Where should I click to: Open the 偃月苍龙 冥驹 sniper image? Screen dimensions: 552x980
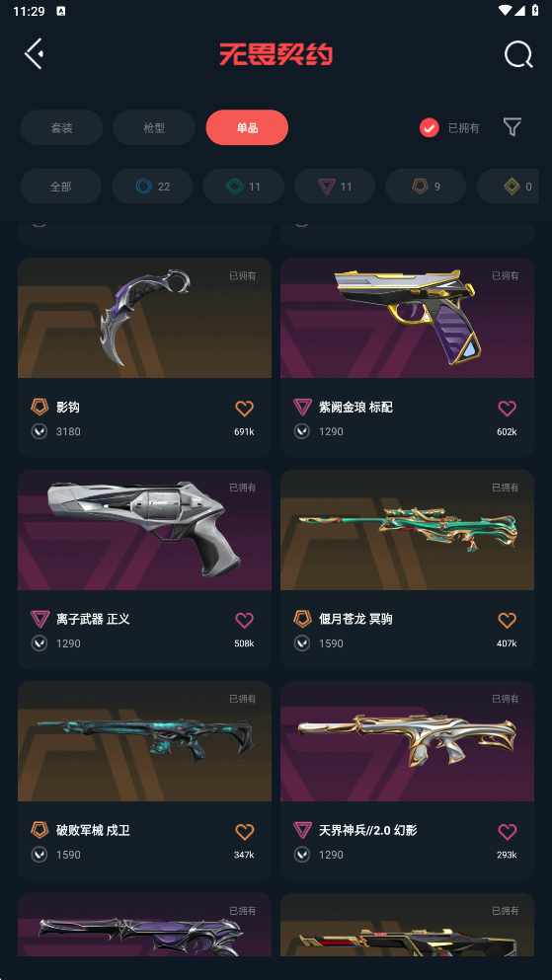(407, 530)
